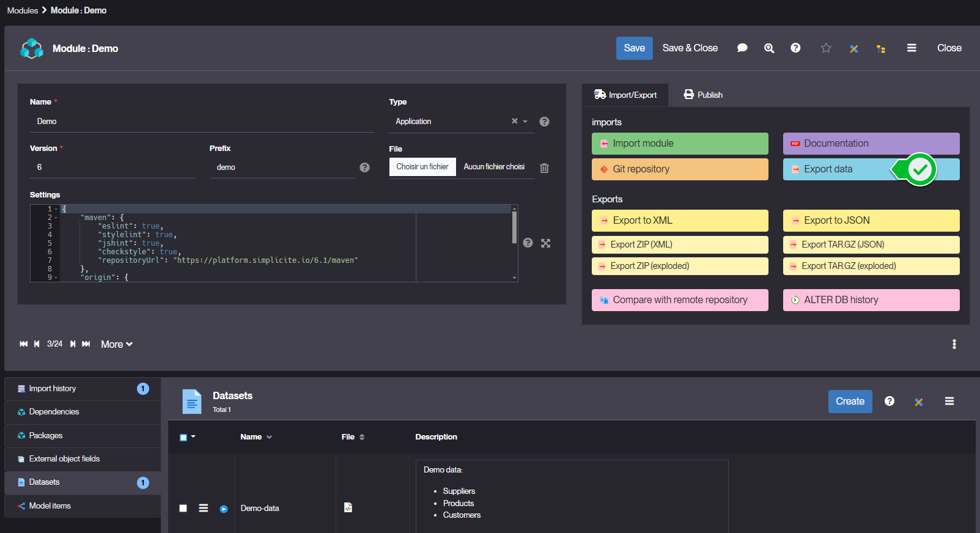Go to the last record in navigation

tap(86, 344)
